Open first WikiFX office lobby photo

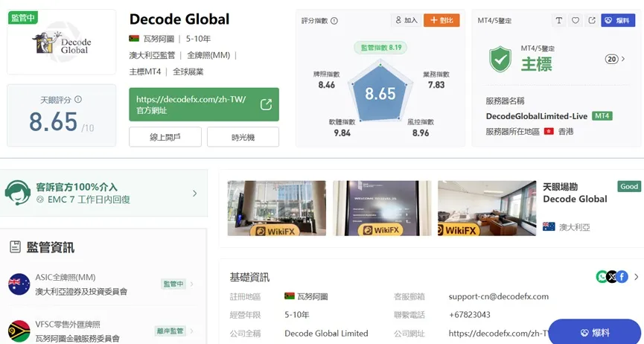click(277, 208)
